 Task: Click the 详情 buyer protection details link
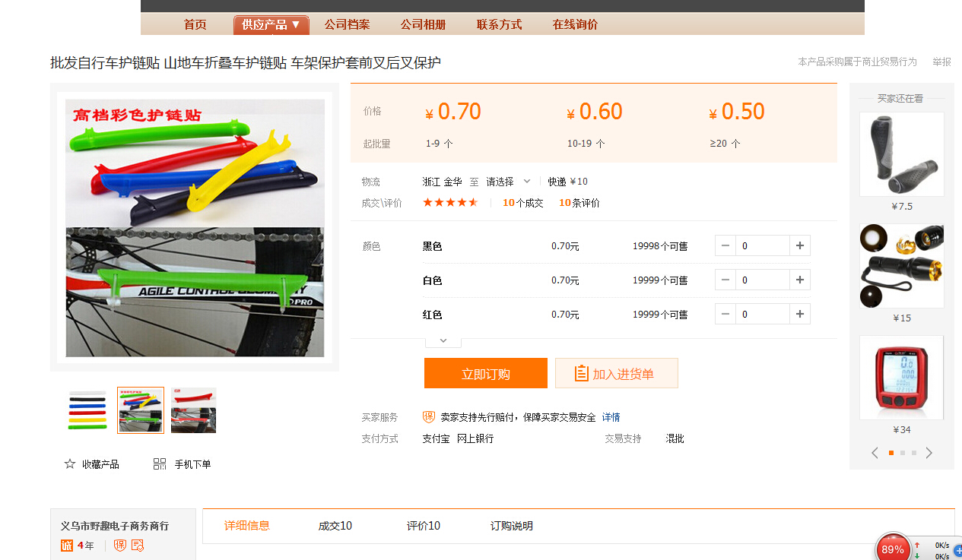pos(611,417)
